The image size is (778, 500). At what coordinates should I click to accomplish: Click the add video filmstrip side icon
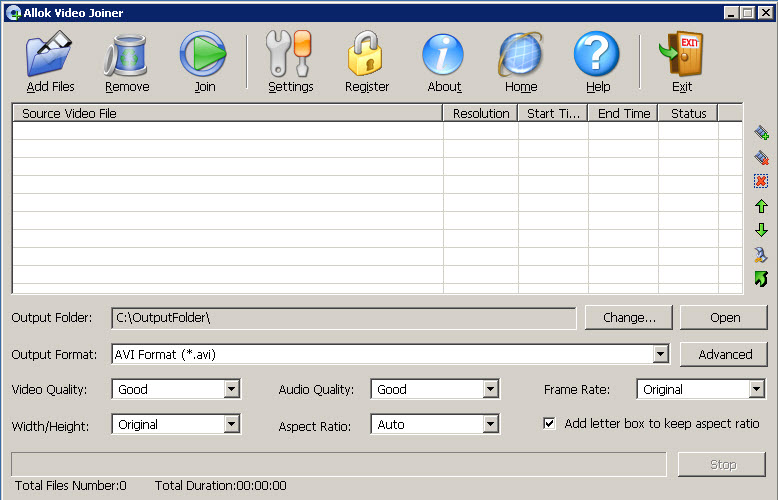point(762,132)
